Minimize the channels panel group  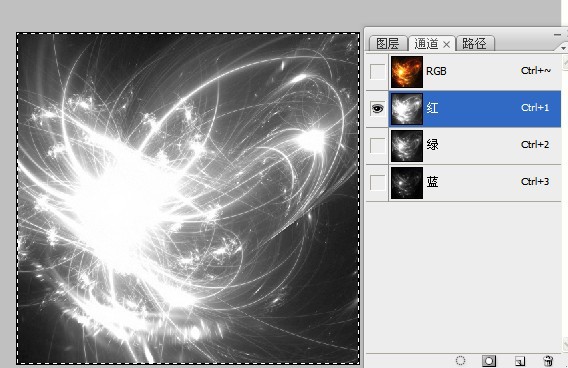point(557,35)
